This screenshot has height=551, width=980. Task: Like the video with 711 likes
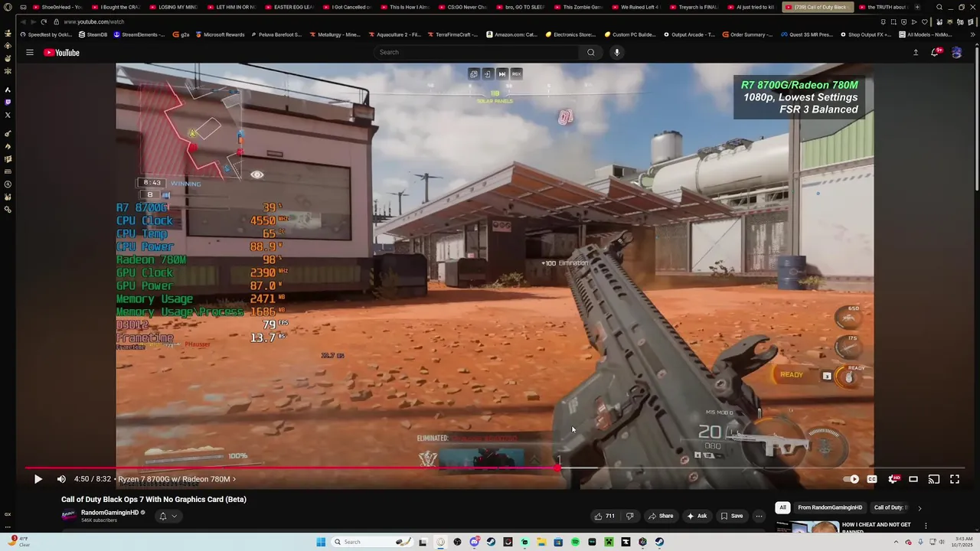pyautogui.click(x=605, y=516)
